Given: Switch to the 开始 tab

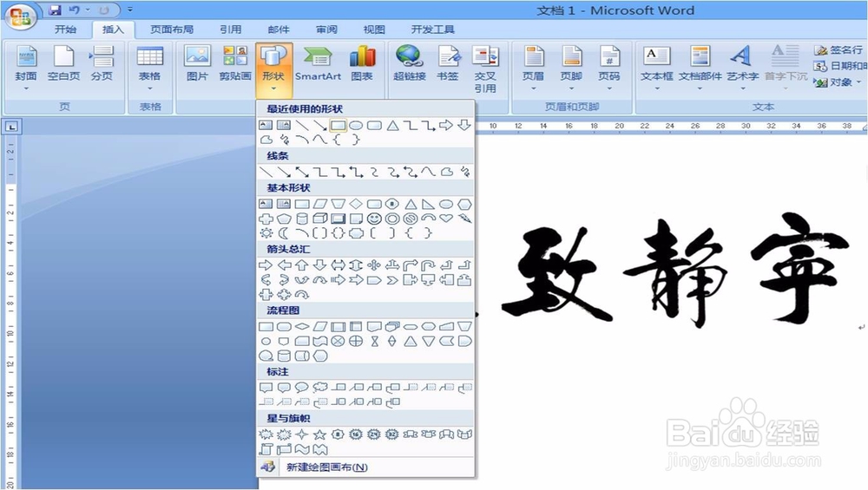Looking at the screenshot, I should (65, 29).
